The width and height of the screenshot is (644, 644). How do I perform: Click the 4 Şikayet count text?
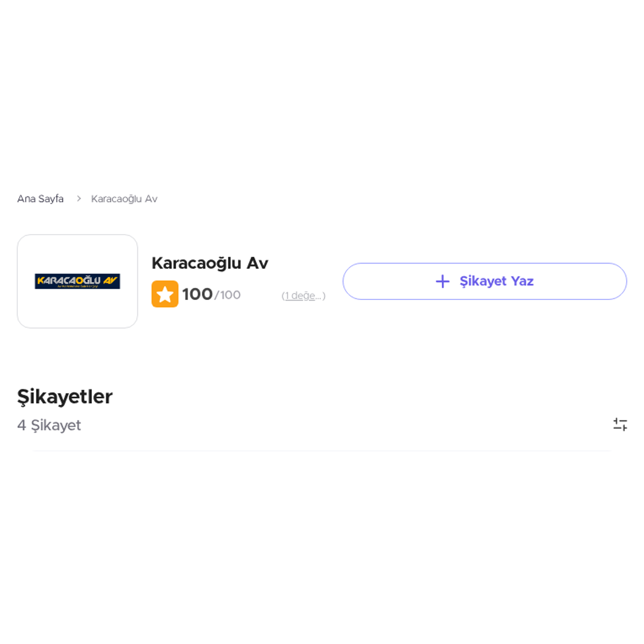click(49, 425)
